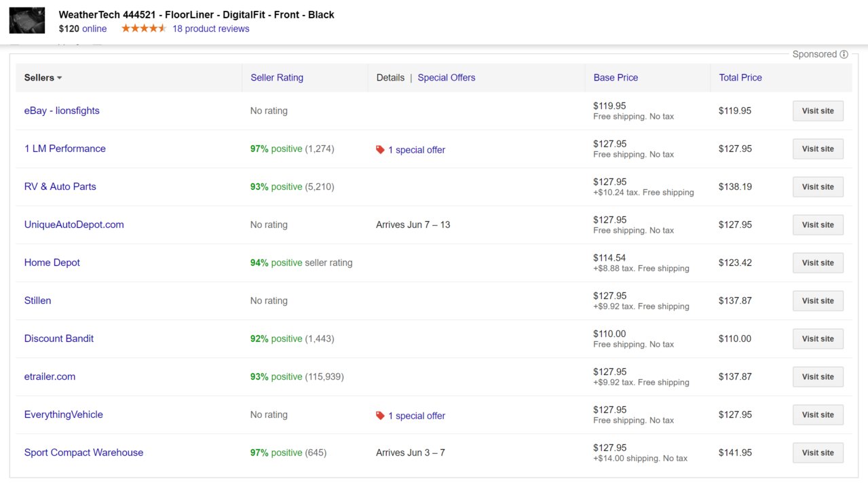Click the 'Sponsored' label text
Screen dimensions: 868x487
[814, 54]
